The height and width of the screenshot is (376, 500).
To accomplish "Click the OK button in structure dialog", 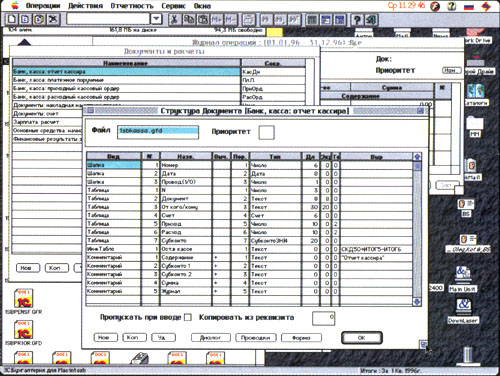I will click(362, 338).
